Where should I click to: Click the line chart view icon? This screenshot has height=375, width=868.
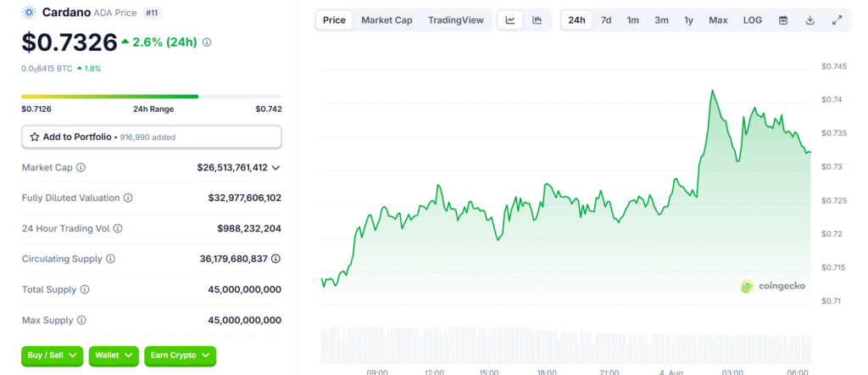click(510, 20)
